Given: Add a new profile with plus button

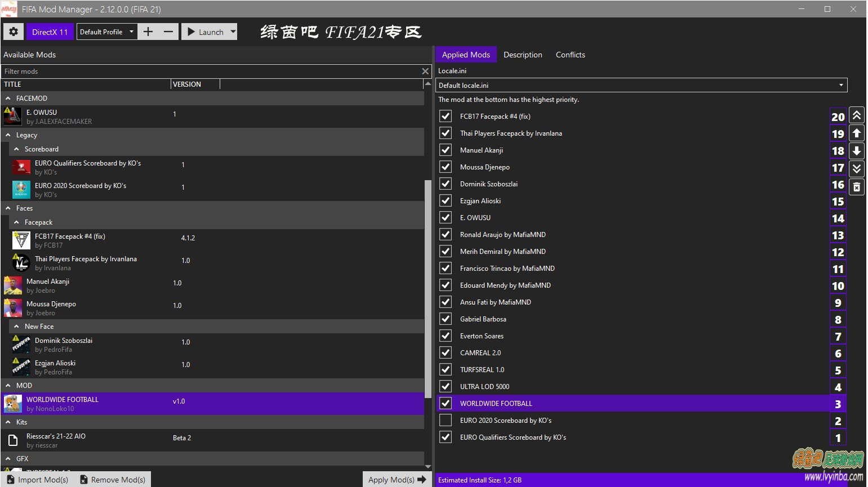Looking at the screenshot, I should pos(148,32).
